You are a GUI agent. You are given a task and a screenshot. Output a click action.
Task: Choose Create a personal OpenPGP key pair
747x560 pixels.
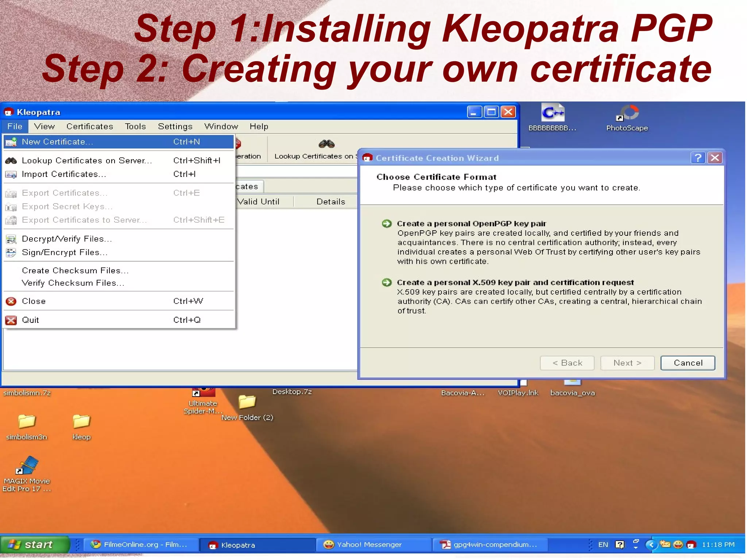pyautogui.click(x=471, y=224)
